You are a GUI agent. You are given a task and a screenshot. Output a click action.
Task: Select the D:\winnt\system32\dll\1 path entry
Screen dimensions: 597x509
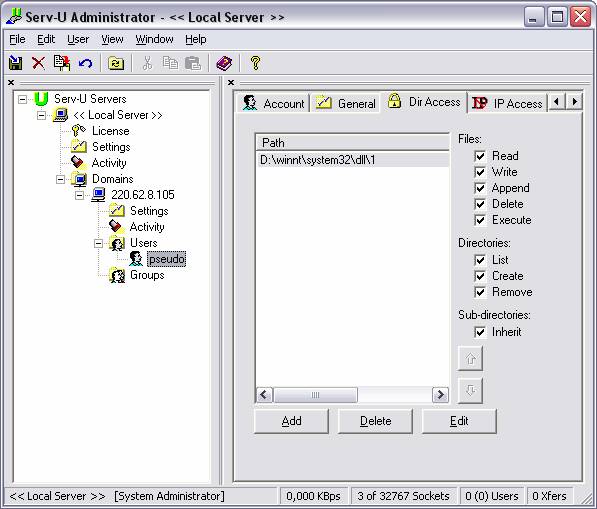pyautogui.click(x=353, y=160)
